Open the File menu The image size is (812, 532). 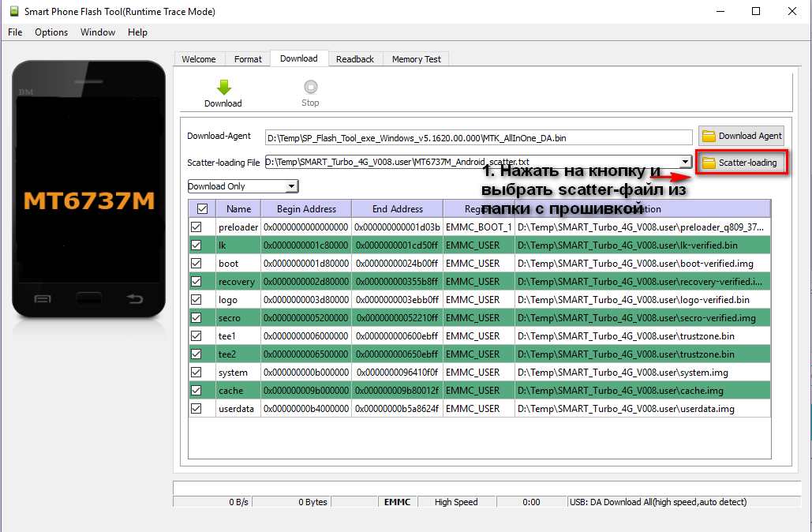pos(15,32)
